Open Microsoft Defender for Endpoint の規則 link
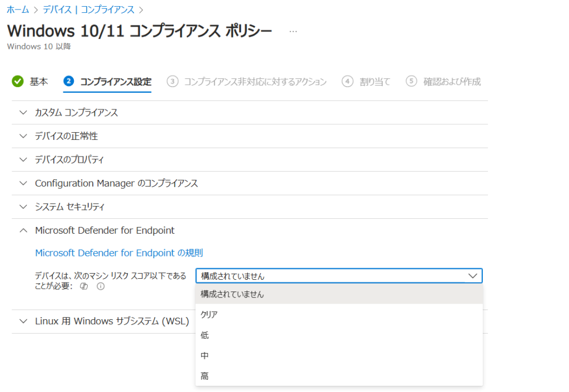The height and width of the screenshot is (392, 569). (119, 253)
